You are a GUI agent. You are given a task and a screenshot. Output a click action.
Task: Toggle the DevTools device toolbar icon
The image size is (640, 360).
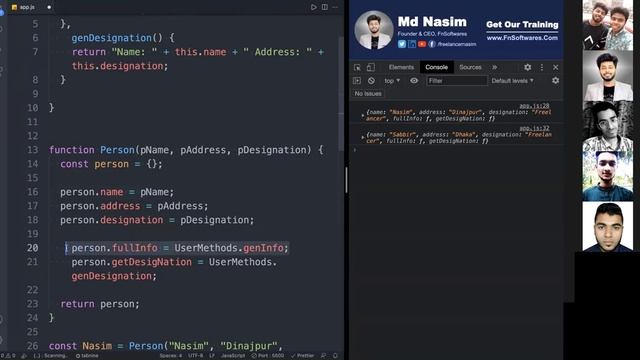(371, 67)
